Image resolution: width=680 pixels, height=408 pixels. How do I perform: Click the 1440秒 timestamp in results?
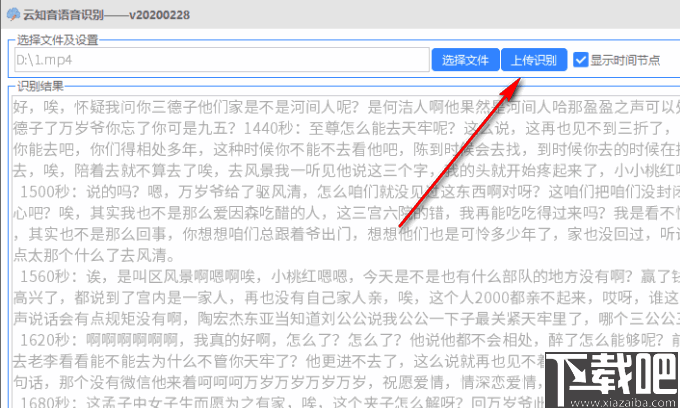click(x=269, y=128)
